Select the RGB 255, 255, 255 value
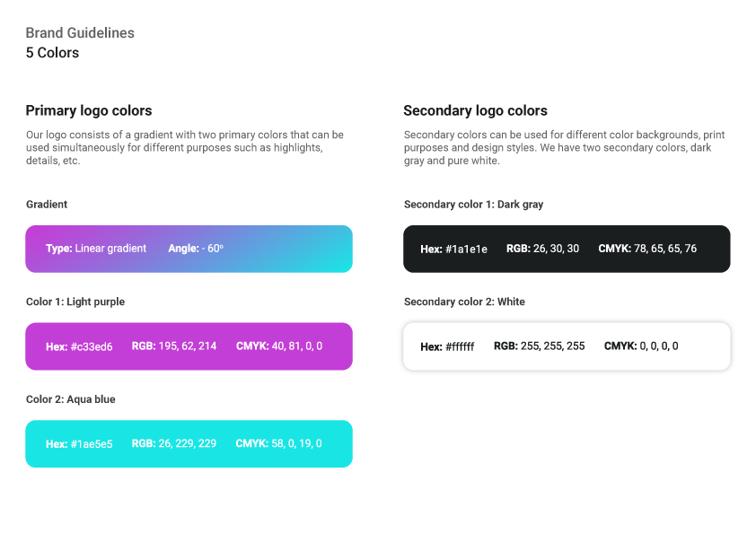Screen dimensions: 756x534 (x=539, y=346)
